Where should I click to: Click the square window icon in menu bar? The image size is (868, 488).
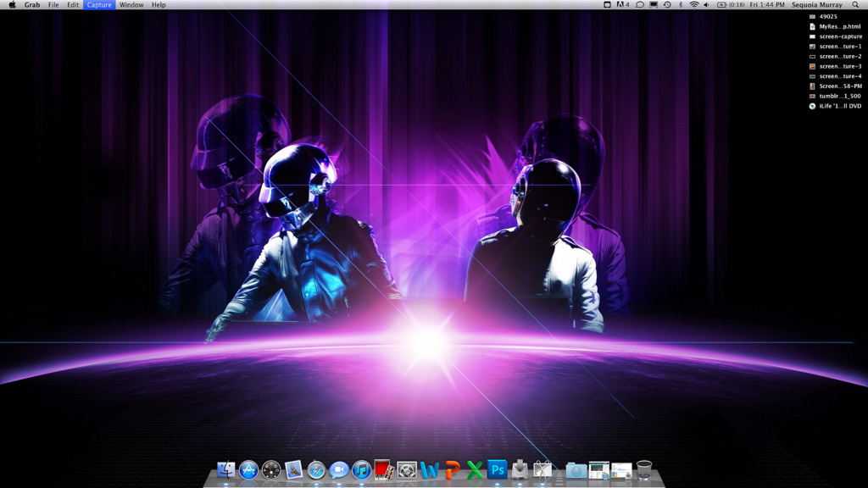pos(607,4)
